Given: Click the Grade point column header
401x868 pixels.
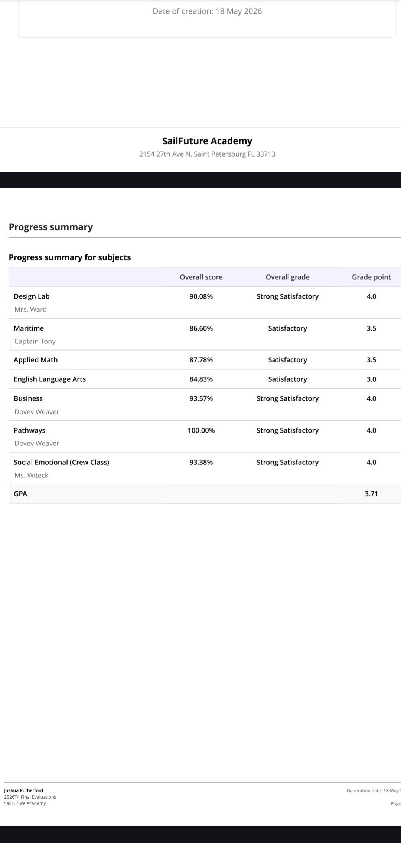Looking at the screenshot, I should (x=371, y=277).
